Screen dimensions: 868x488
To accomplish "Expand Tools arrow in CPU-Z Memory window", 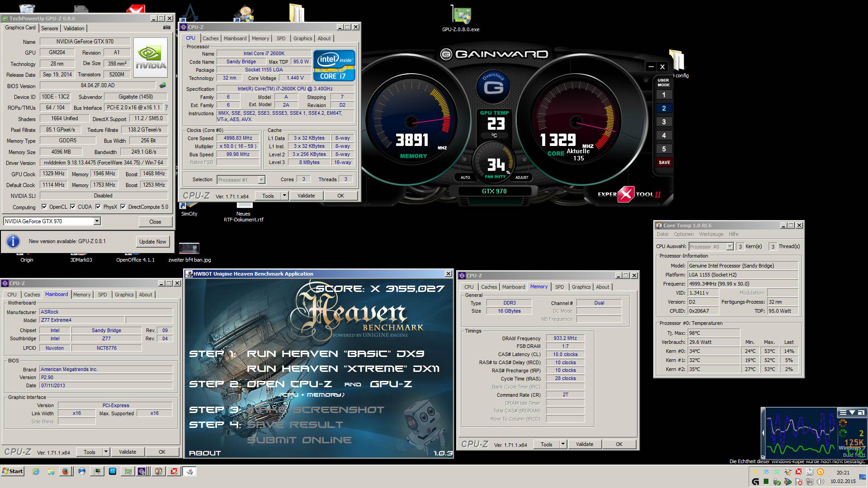I will 563,444.
